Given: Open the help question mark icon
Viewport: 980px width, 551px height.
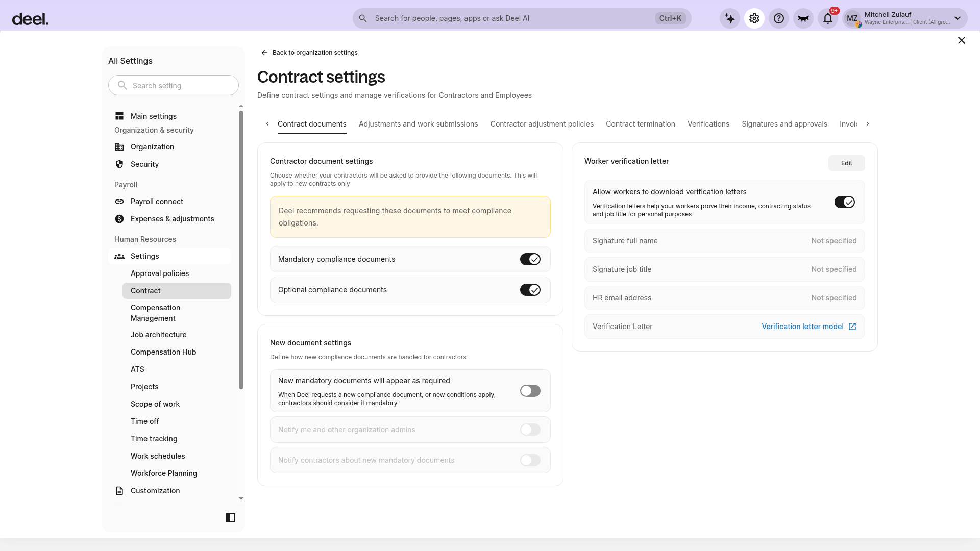Looking at the screenshot, I should 779,18.
